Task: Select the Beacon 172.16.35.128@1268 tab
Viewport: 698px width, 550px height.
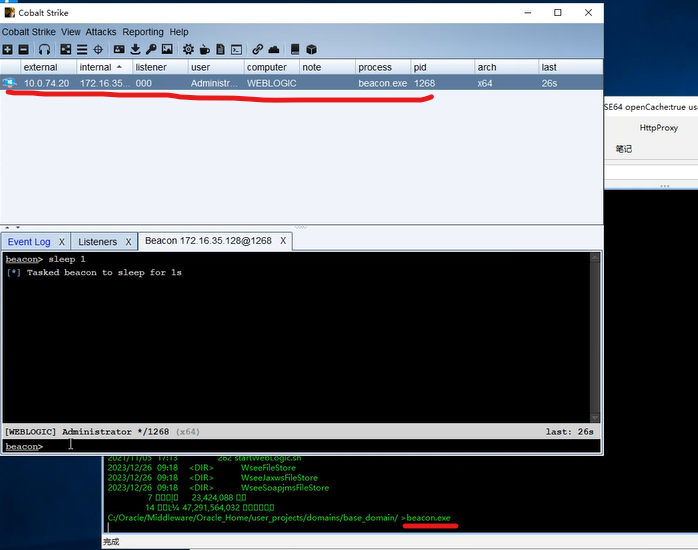Action: click(x=208, y=241)
